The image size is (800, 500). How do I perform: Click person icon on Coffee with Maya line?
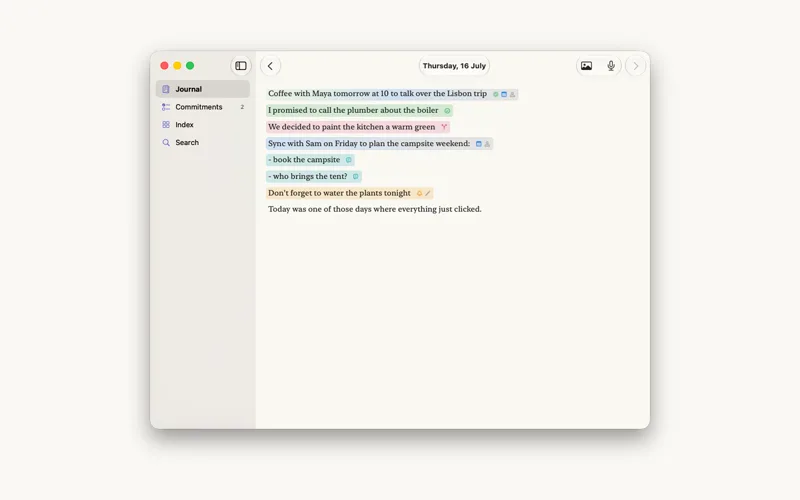512,94
